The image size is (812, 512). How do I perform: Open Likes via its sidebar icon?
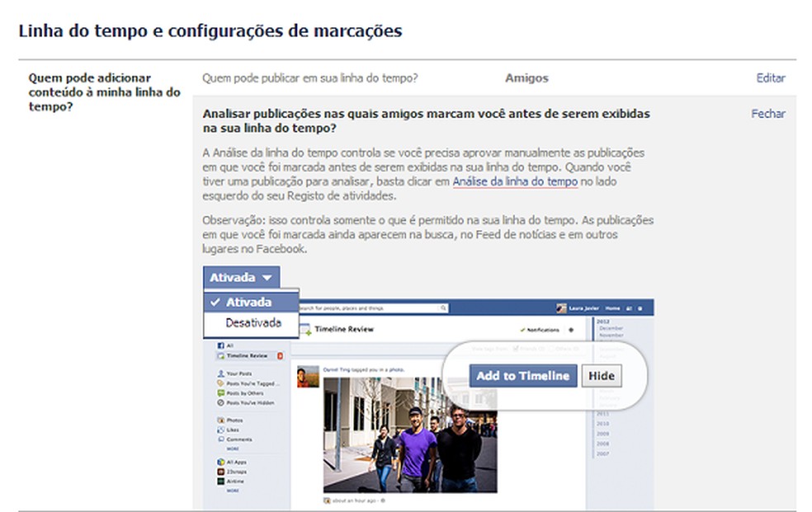pos(221,428)
